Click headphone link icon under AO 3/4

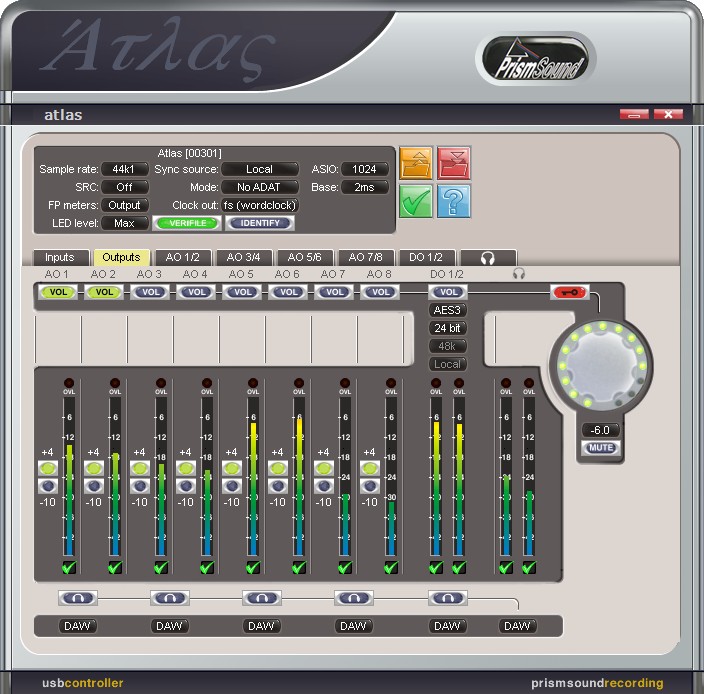pyautogui.click(x=170, y=598)
